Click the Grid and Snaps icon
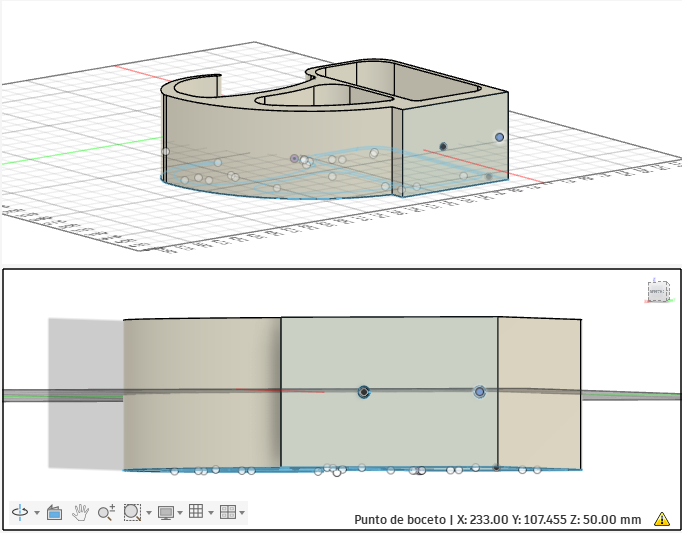The width and height of the screenshot is (682, 533). [196, 511]
